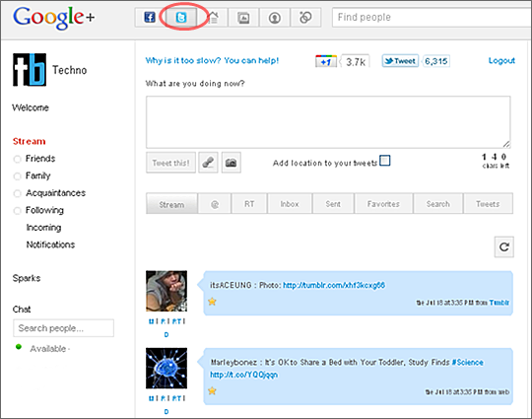The height and width of the screenshot is (419, 532).
Task: Open the Tweets tab
Action: click(x=488, y=204)
